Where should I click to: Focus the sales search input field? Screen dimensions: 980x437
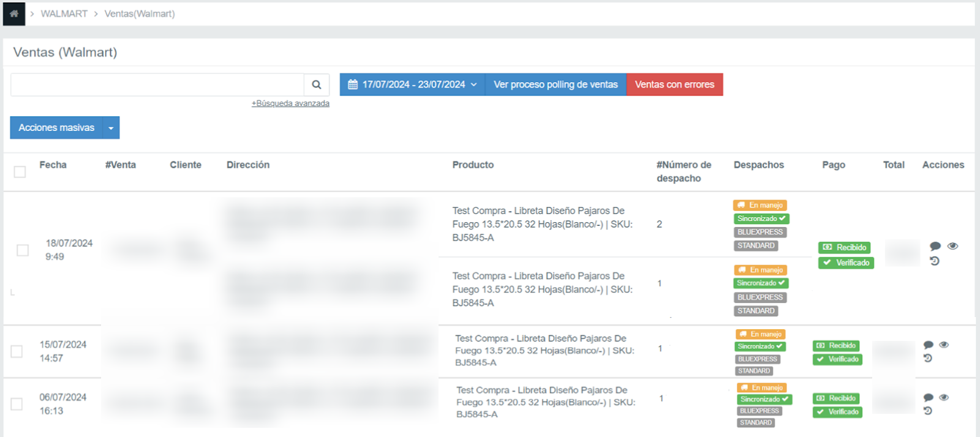[157, 84]
